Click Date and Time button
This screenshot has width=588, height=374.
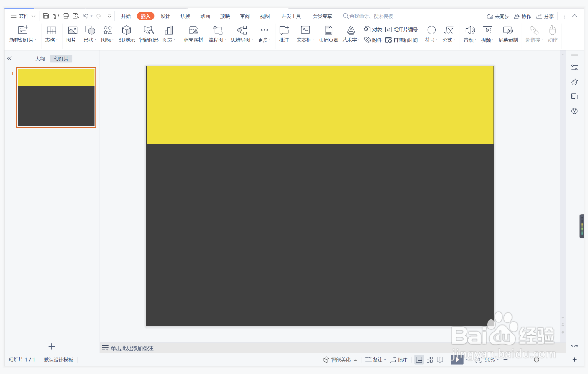(x=402, y=40)
